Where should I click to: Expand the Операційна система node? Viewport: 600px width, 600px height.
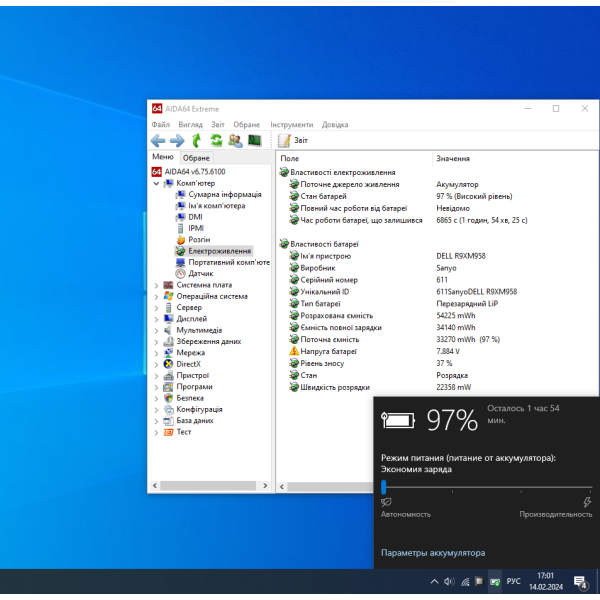coord(156,297)
